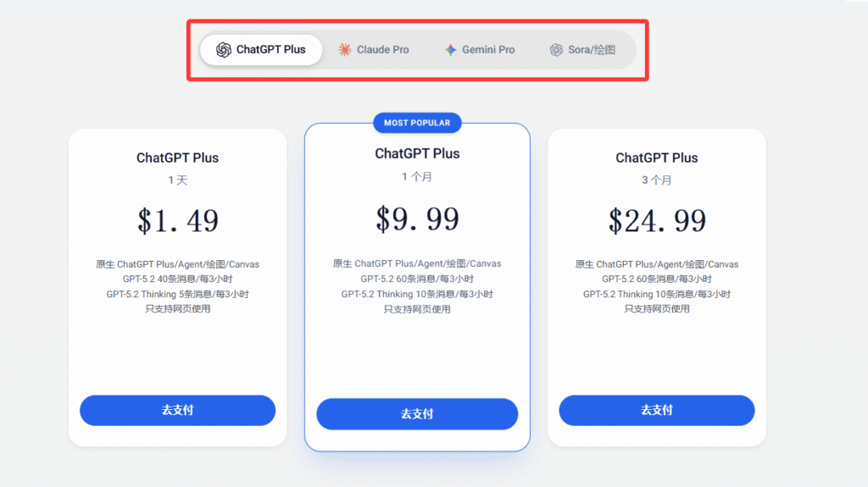
Task: Click the $24.99 price
Action: tap(657, 221)
